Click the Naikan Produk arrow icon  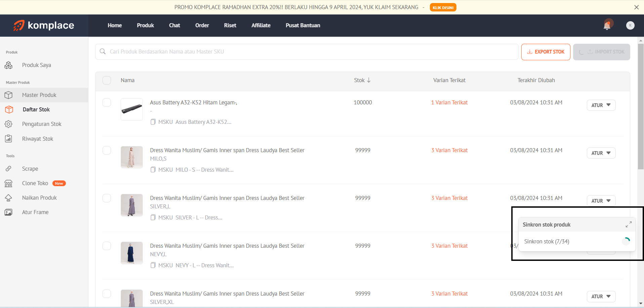9,198
